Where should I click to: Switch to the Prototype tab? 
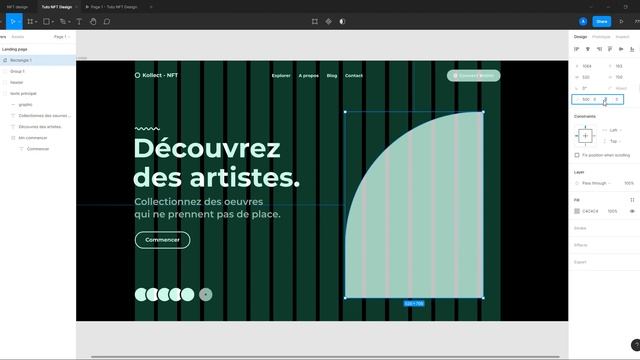(x=601, y=37)
